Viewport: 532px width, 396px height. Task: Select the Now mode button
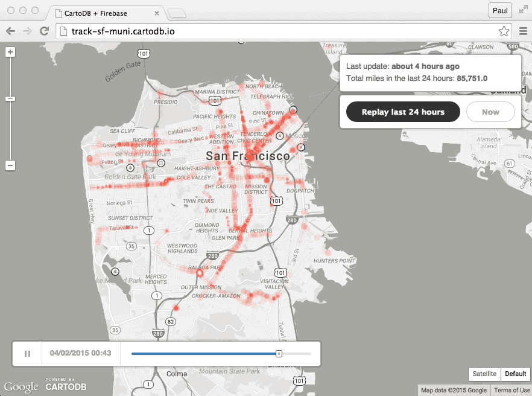tap(490, 112)
